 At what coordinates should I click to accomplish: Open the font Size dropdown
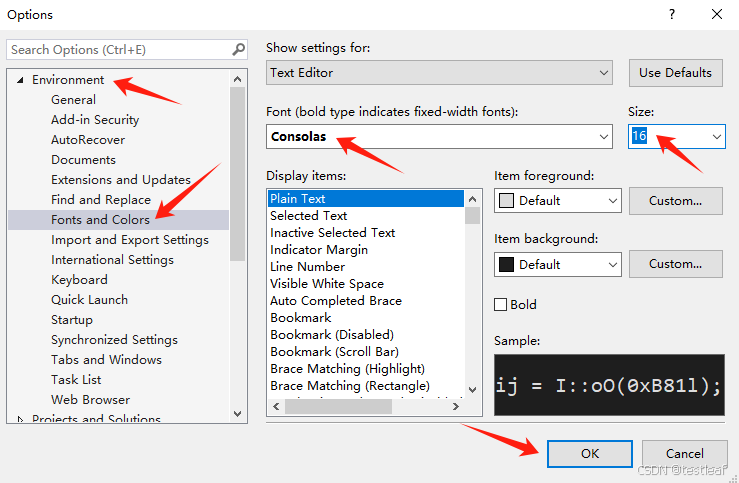[717, 137]
